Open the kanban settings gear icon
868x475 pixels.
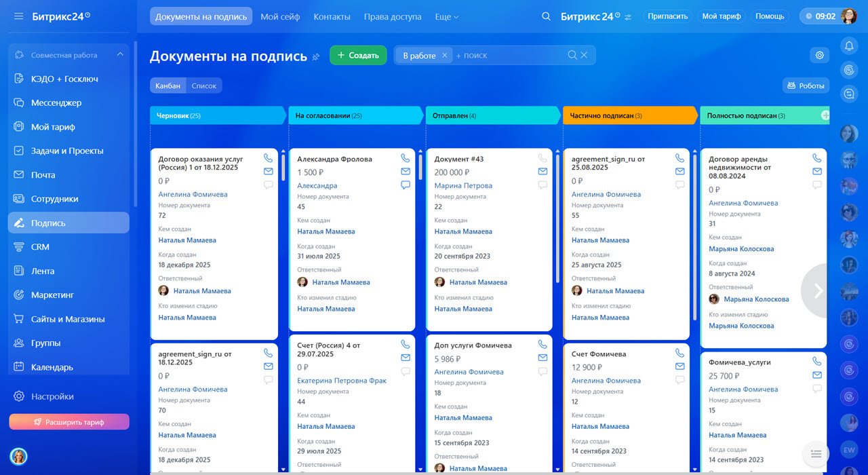[x=819, y=56]
